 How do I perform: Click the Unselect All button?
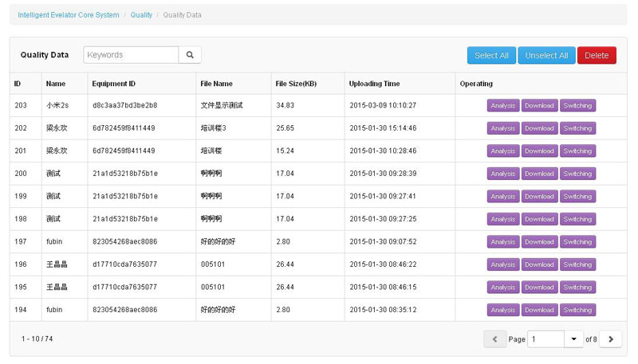[546, 55]
